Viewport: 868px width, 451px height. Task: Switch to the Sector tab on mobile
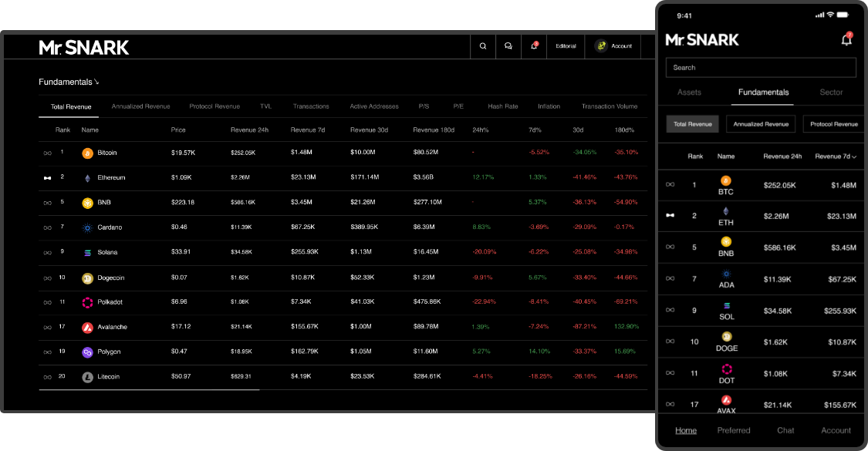[x=831, y=93]
